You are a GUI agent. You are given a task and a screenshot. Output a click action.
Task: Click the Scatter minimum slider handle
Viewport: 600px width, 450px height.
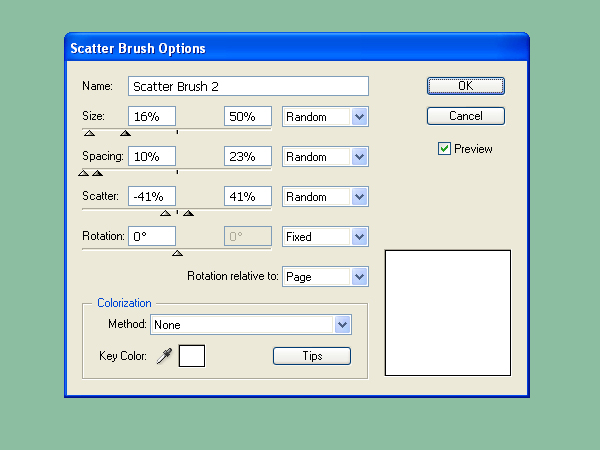coord(165,213)
